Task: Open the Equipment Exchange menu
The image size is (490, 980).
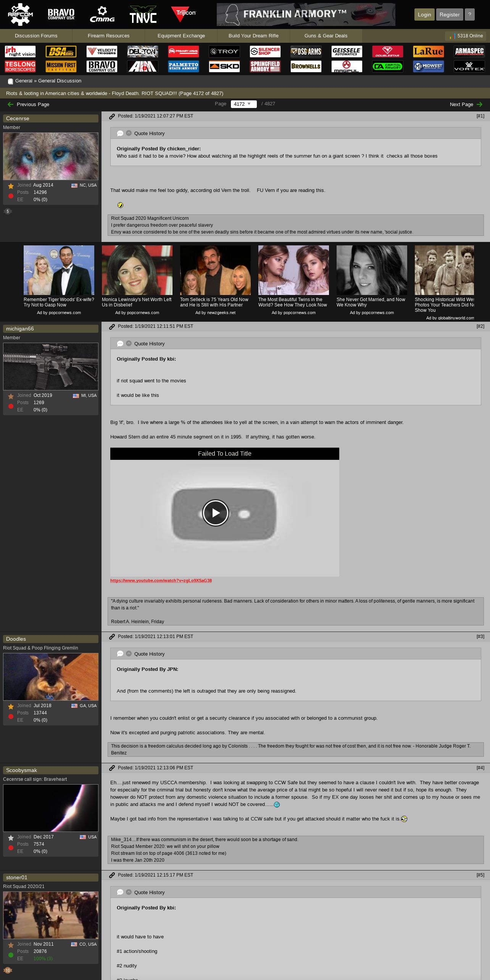Action: (181, 36)
